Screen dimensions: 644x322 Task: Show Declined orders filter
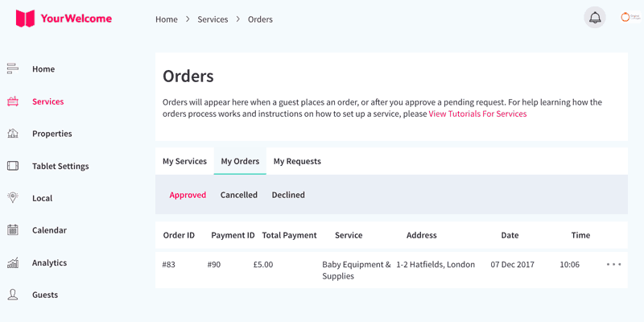pos(288,195)
